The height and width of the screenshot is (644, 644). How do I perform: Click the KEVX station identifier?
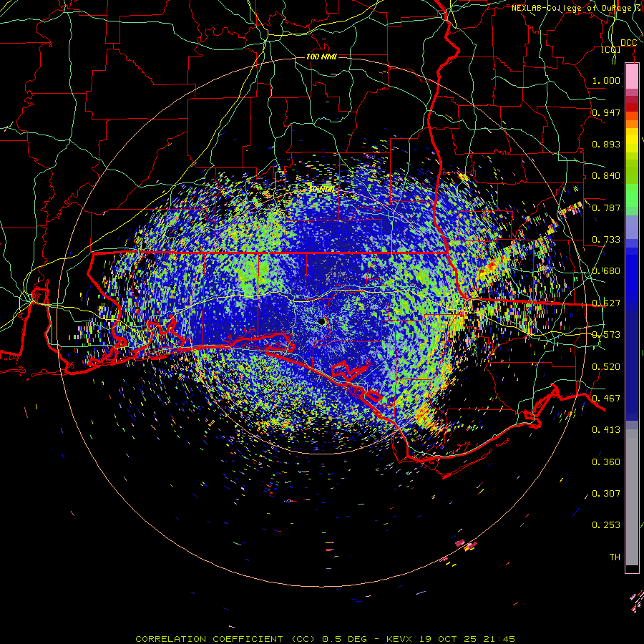pyautogui.click(x=399, y=639)
